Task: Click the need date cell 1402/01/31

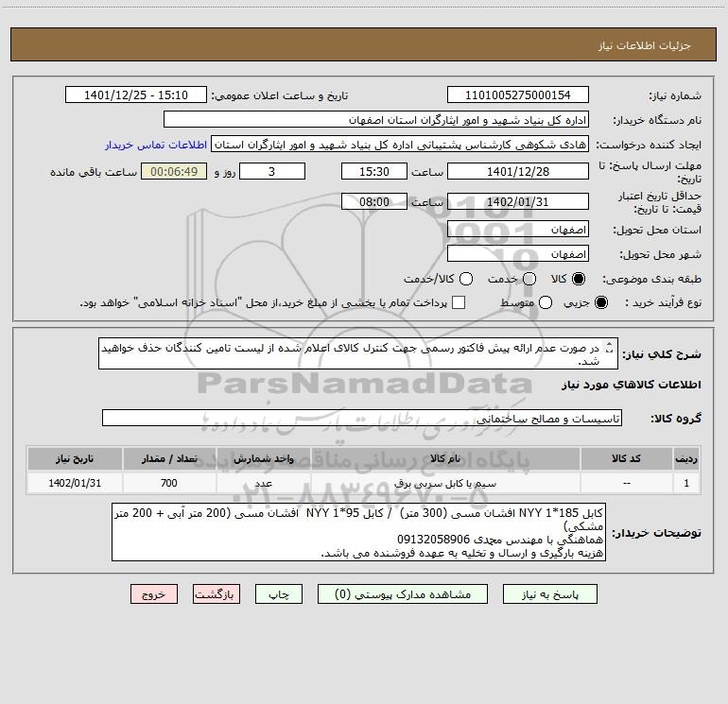Action: (75, 483)
